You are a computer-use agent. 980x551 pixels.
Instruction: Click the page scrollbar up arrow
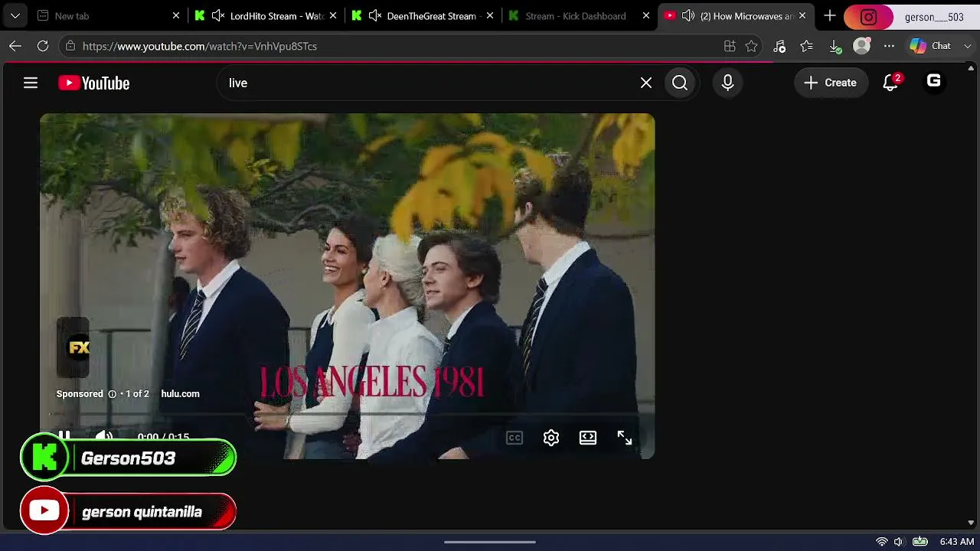pos(971,69)
